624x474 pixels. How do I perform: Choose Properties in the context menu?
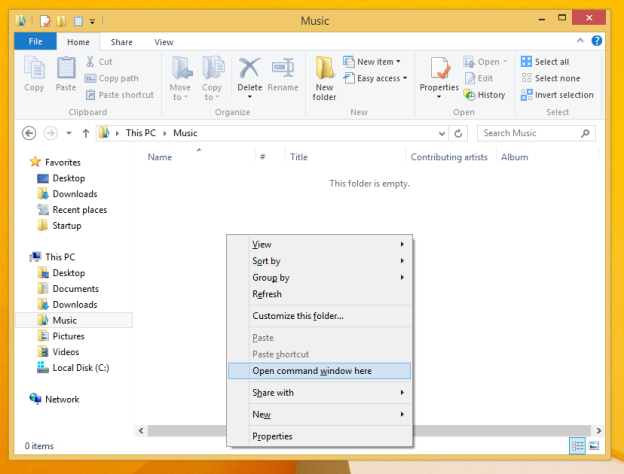(x=319, y=437)
